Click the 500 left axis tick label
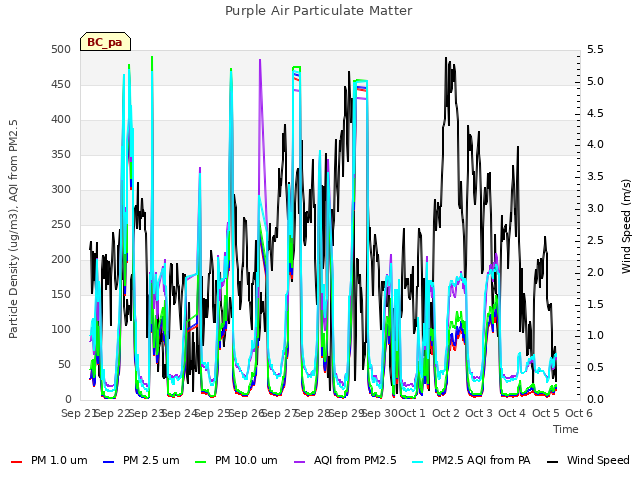 pyautogui.click(x=61, y=50)
